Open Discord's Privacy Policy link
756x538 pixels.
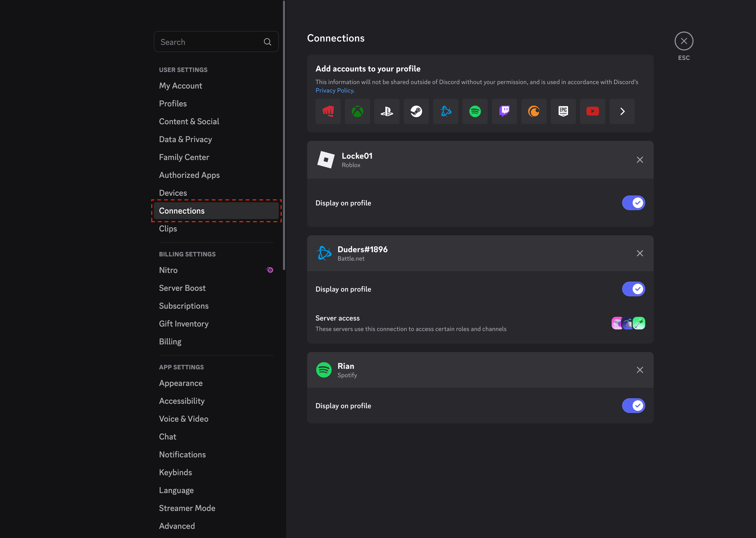coord(334,90)
